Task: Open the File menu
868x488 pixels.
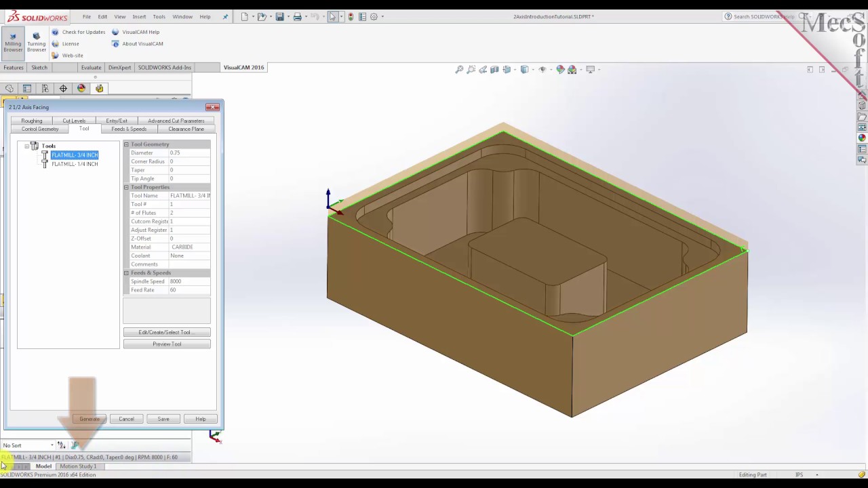Action: click(87, 17)
